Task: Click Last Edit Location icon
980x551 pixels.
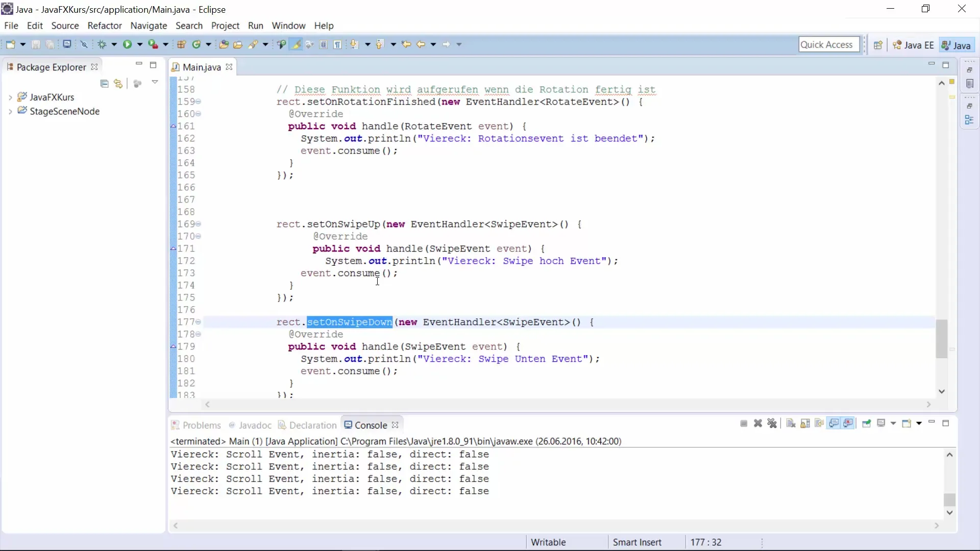Action: point(406,44)
